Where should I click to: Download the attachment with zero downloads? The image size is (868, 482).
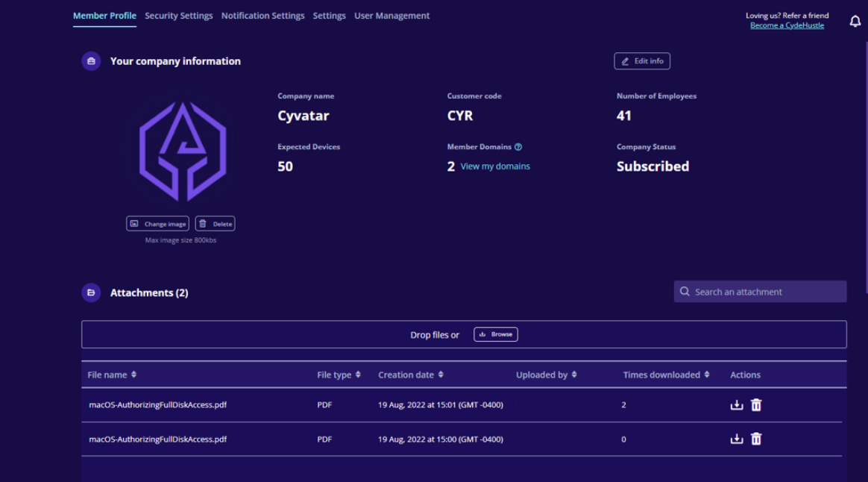[736, 439]
